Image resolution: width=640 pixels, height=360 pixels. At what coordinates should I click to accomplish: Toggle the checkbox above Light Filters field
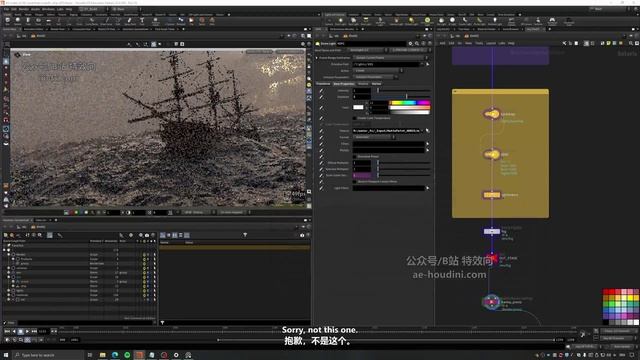pyautogui.click(x=355, y=182)
